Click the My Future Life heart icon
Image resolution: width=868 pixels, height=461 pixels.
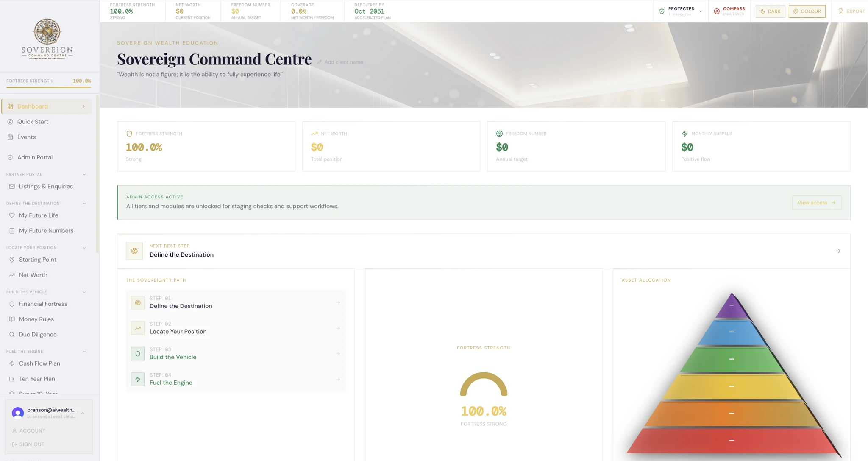[x=12, y=215]
